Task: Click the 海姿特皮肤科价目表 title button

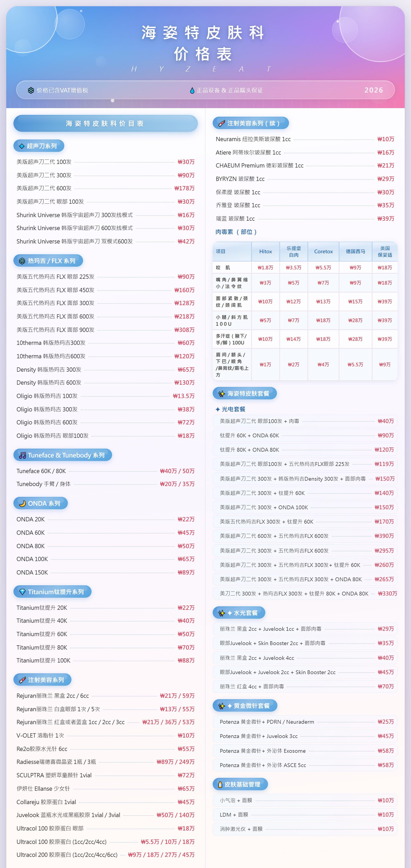Action: click(x=105, y=123)
